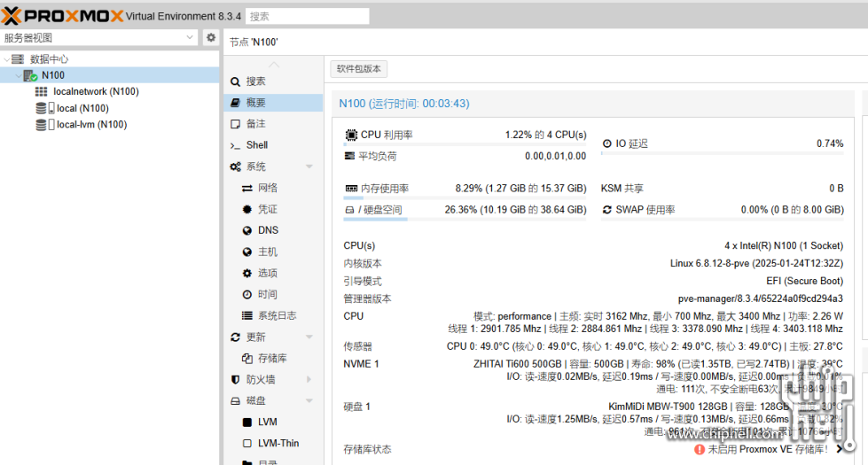Open the server view settings gear
This screenshot has height=465, width=868.
(211, 37)
